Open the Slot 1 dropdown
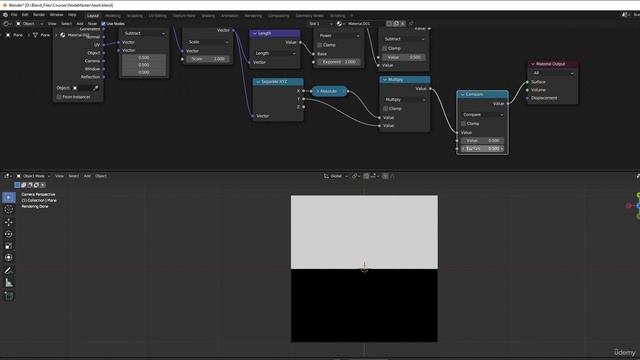The height and width of the screenshot is (360, 640). coord(321,24)
